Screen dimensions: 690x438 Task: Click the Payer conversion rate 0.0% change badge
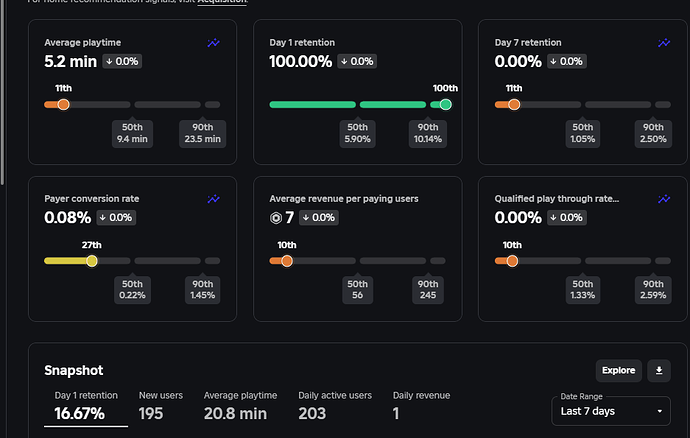(116, 217)
